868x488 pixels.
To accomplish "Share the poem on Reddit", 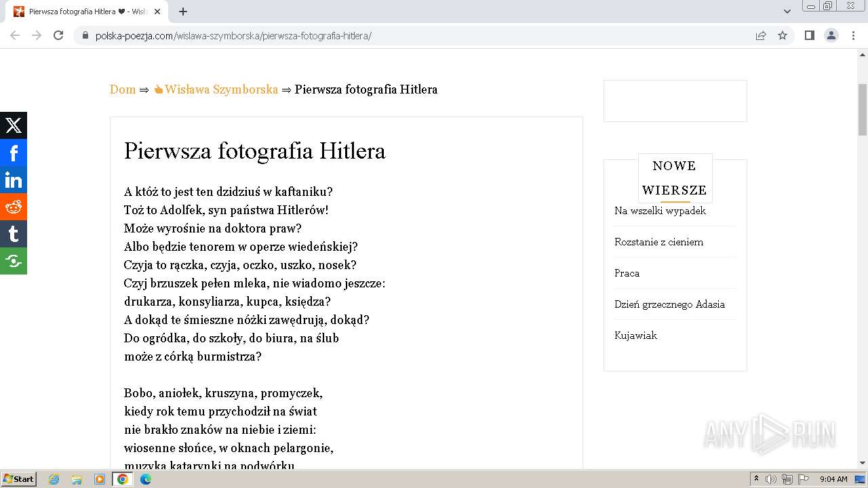I will [14, 207].
